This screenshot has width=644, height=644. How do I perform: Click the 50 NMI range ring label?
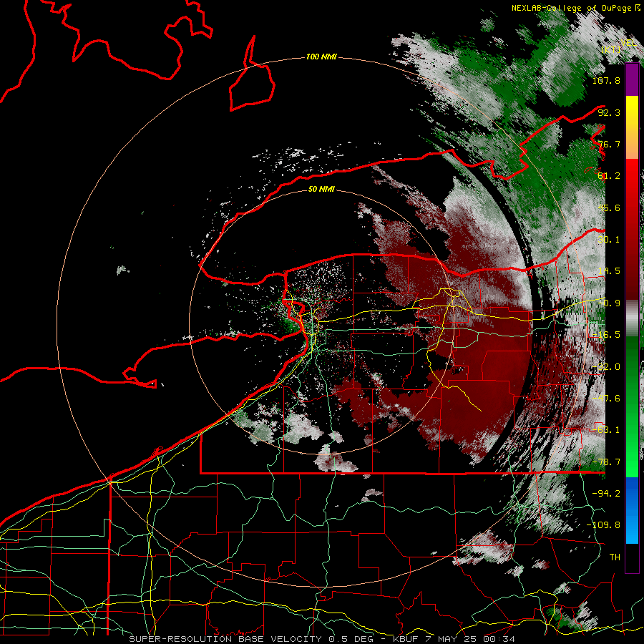(x=321, y=189)
